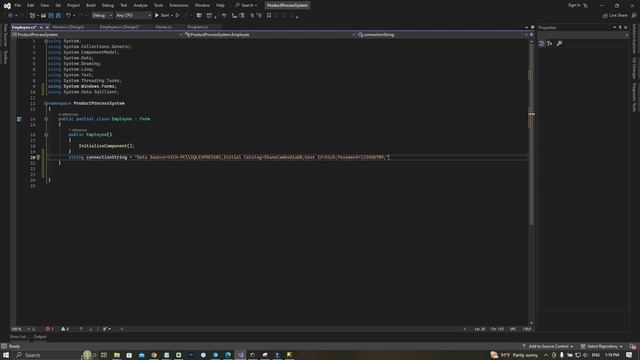Click the Undo arrow icon
This screenshot has width=640, height=360.
click(68, 16)
